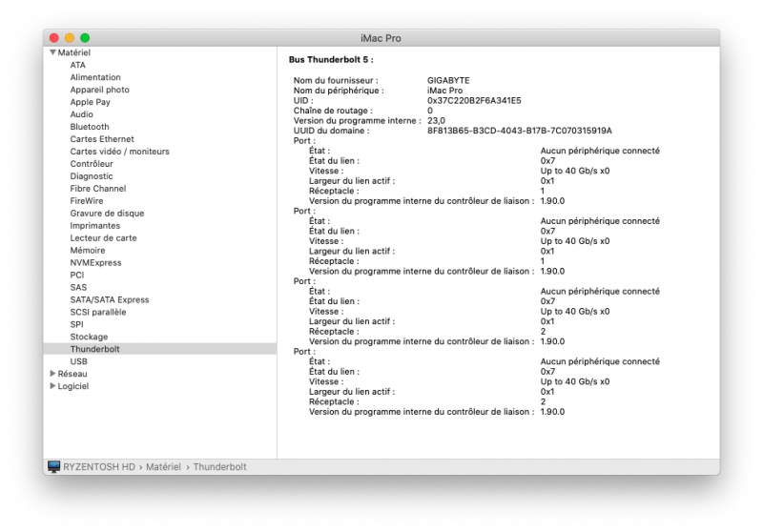Click RYZENTOSH HD in the path bar
Image resolution: width=763 pixels, height=532 pixels.
pyautogui.click(x=99, y=467)
